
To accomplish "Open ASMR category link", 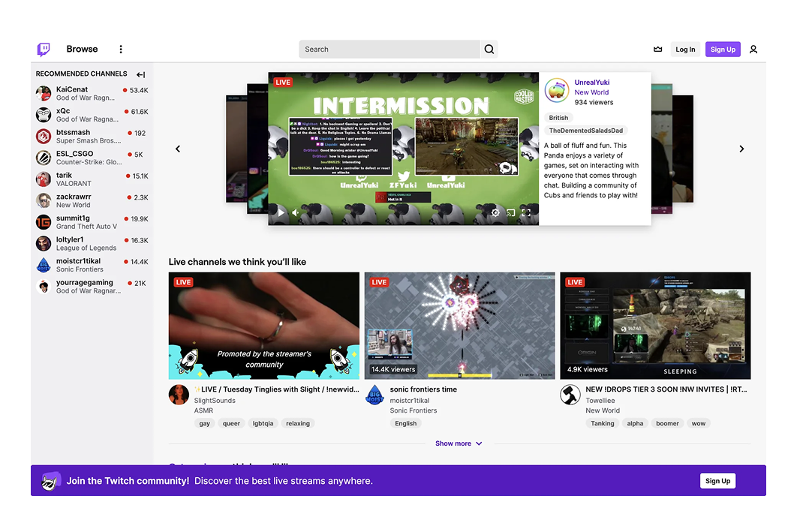I will (x=203, y=410).
